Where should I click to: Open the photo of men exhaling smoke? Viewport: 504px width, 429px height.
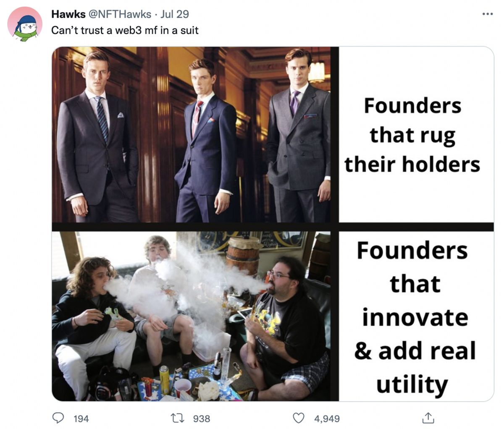point(191,316)
